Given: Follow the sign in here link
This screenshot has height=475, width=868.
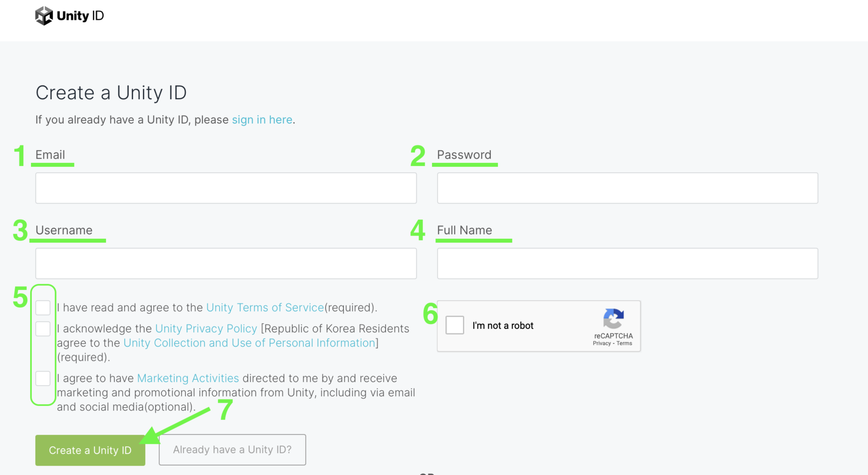Looking at the screenshot, I should (262, 120).
